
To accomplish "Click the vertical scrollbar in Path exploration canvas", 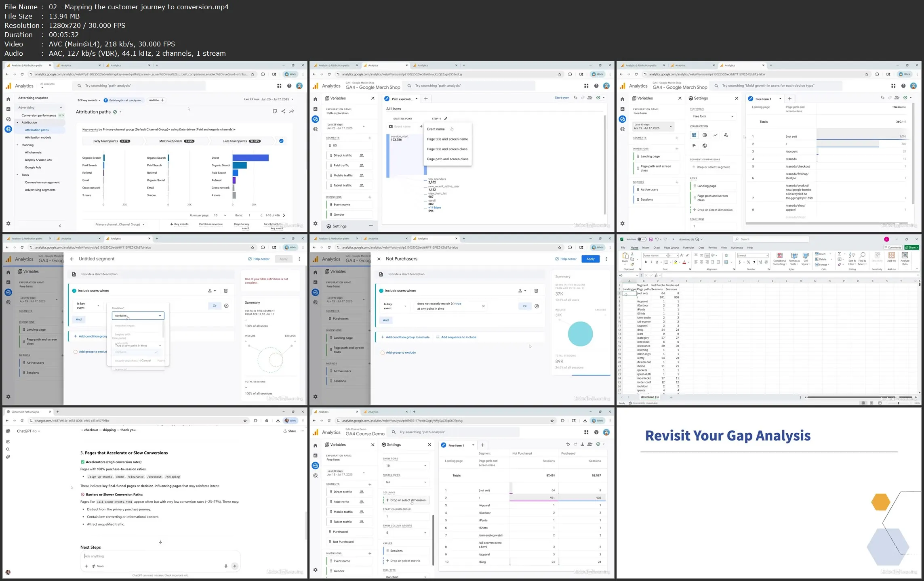I will click(605, 165).
